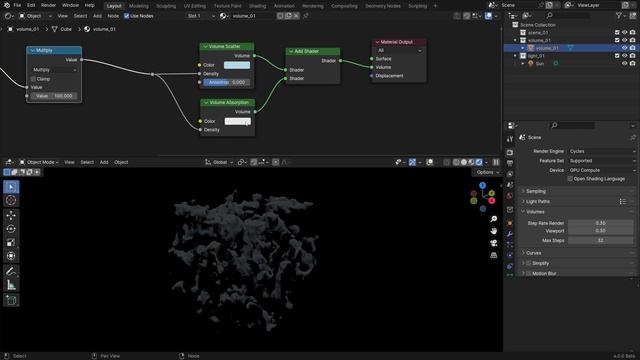
Task: Switch to the Shading workspace tab
Action: click(258, 6)
